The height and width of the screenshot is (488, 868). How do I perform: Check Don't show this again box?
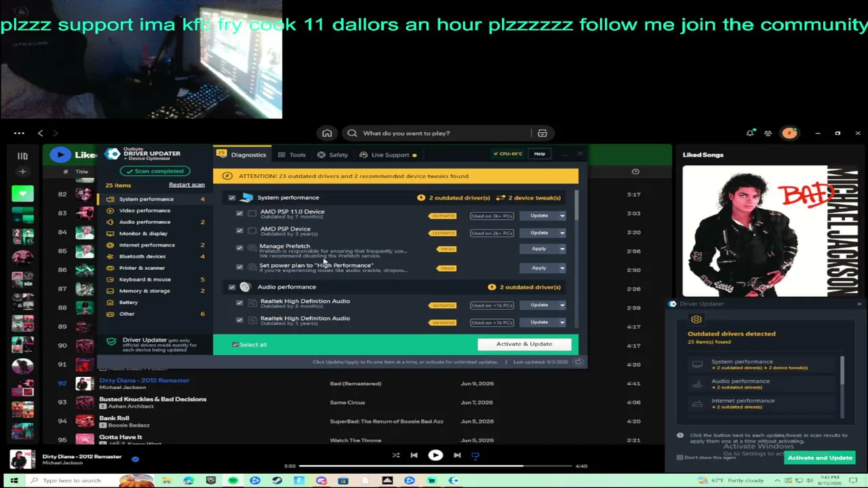pyautogui.click(x=680, y=457)
